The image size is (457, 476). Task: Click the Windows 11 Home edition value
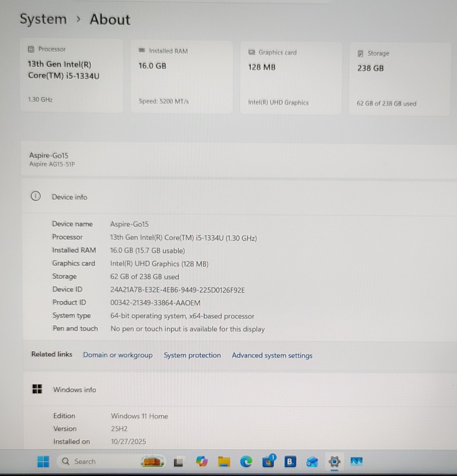click(x=140, y=416)
